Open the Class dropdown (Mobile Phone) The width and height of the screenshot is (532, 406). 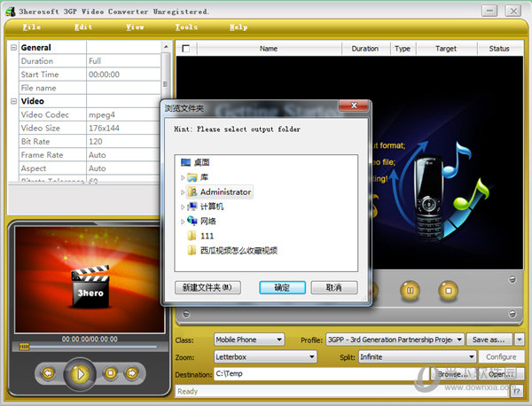(x=249, y=340)
